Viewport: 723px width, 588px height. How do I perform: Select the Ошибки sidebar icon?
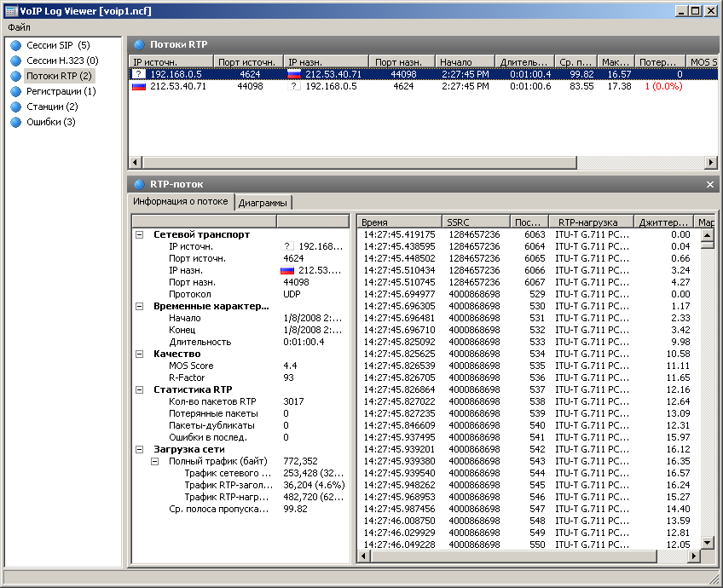[x=16, y=122]
